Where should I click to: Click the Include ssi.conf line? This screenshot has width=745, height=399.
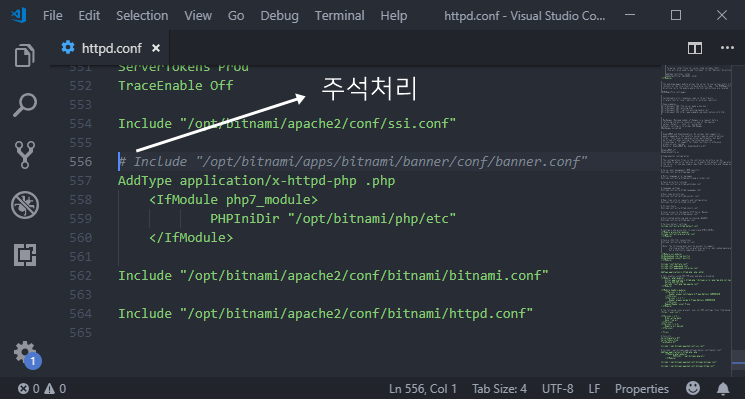287,124
